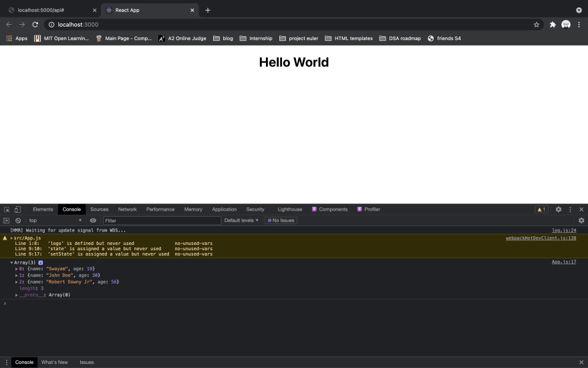Switch to the Performance panel
The image size is (588, 368).
tap(160, 209)
